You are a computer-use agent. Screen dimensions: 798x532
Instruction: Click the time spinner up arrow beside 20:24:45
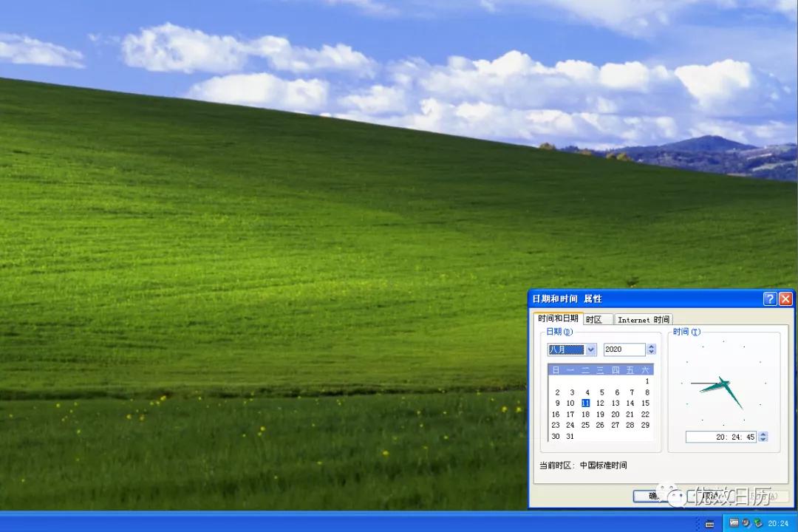[764, 434]
